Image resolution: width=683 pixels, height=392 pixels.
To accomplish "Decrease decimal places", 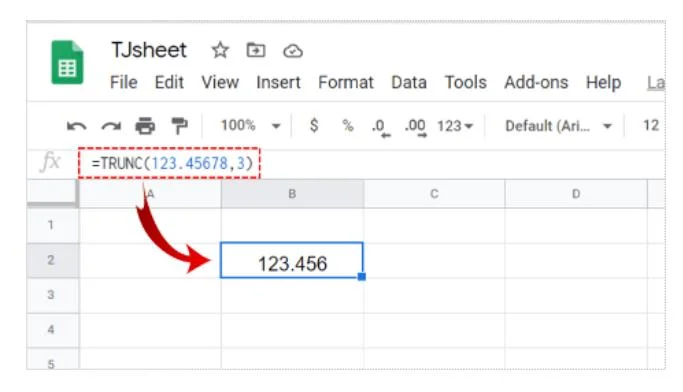I will 381,128.
